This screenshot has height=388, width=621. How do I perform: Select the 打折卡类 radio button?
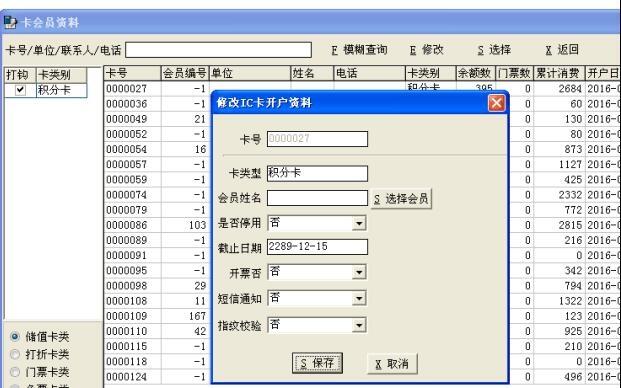pyautogui.click(x=15, y=354)
